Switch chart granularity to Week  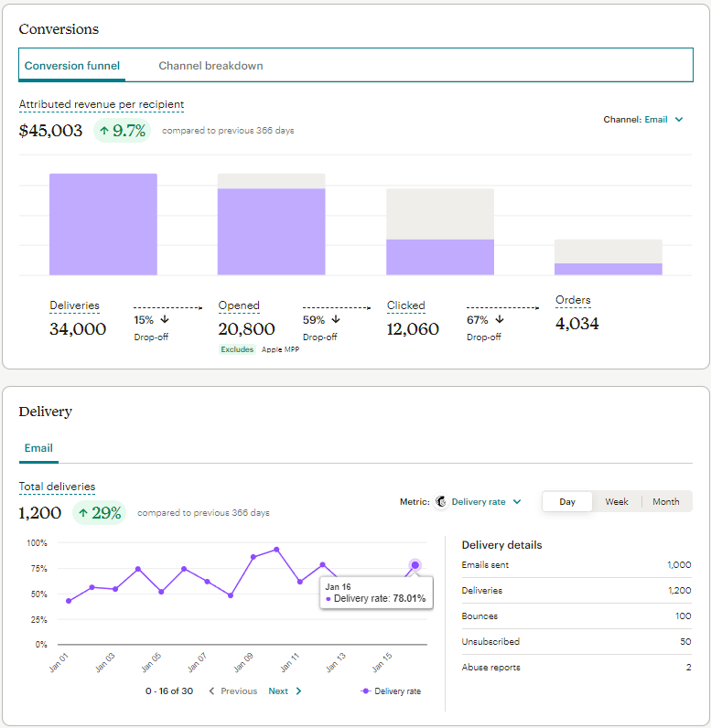tap(616, 501)
